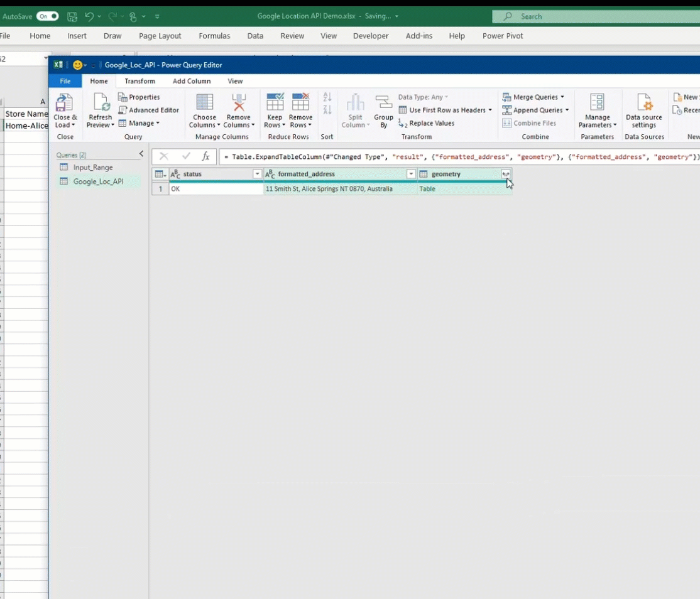
Task: Click the Keep Rows icon
Action: click(x=275, y=102)
